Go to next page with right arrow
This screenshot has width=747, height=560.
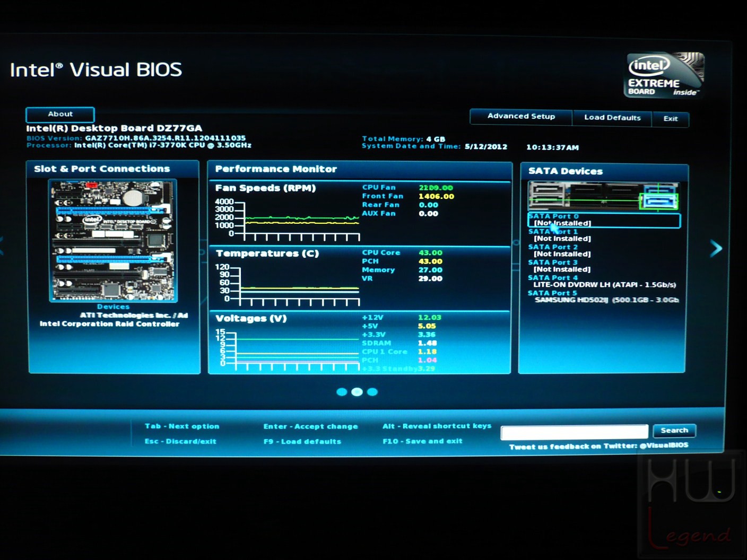[x=716, y=248]
